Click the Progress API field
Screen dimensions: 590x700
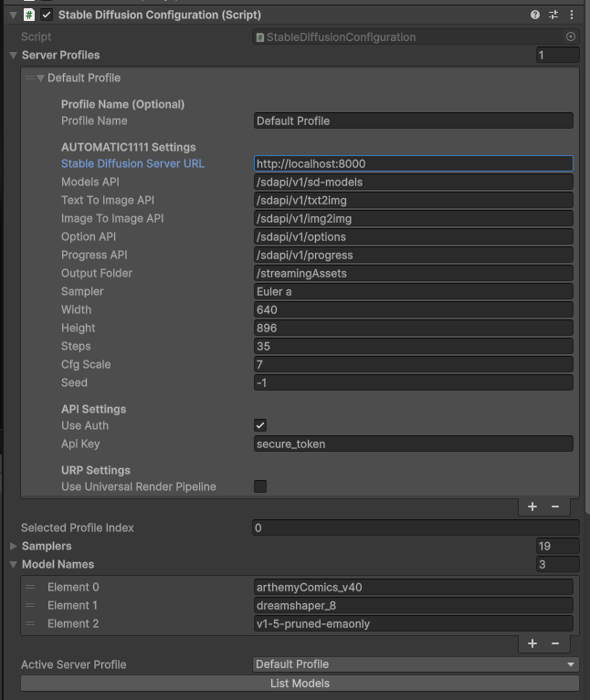click(x=414, y=255)
